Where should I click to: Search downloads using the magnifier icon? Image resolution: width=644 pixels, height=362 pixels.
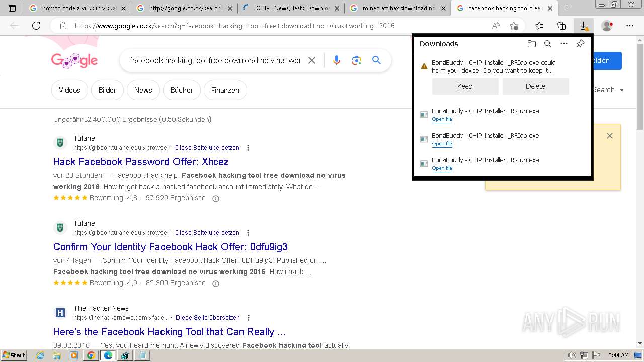tap(548, 44)
